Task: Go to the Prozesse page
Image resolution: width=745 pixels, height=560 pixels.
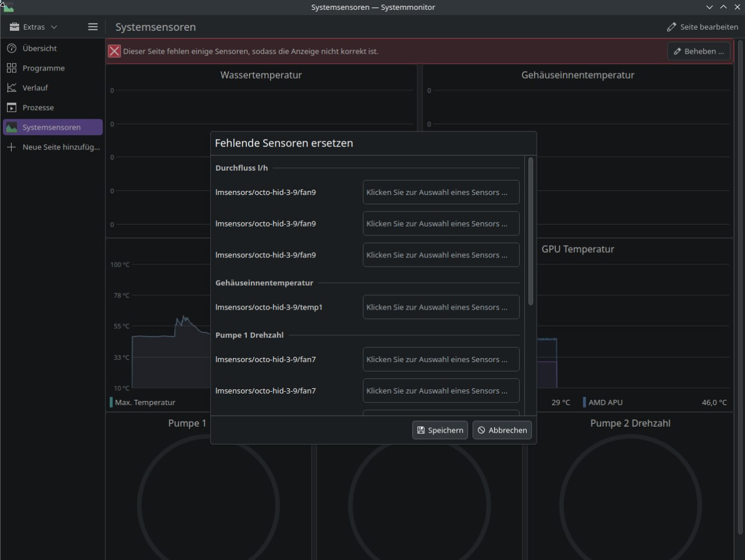Action: (x=52, y=108)
